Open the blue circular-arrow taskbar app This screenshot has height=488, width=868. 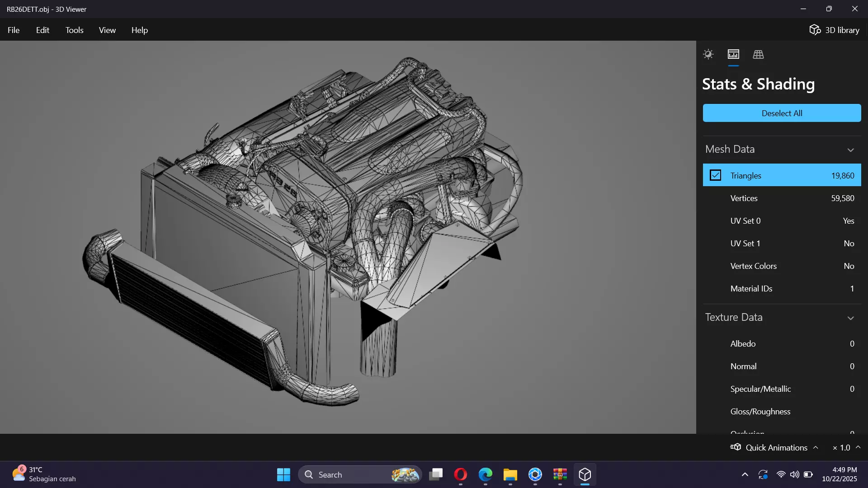point(535,474)
